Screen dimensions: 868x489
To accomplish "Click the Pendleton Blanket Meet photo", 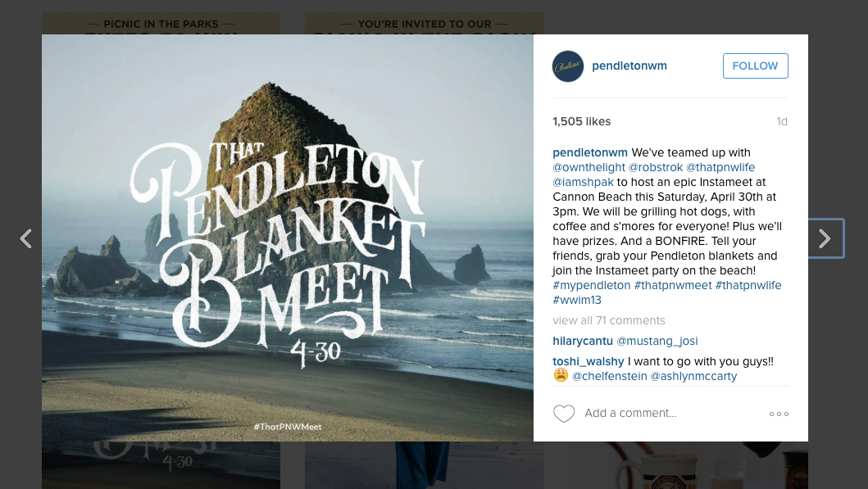I will point(288,238).
